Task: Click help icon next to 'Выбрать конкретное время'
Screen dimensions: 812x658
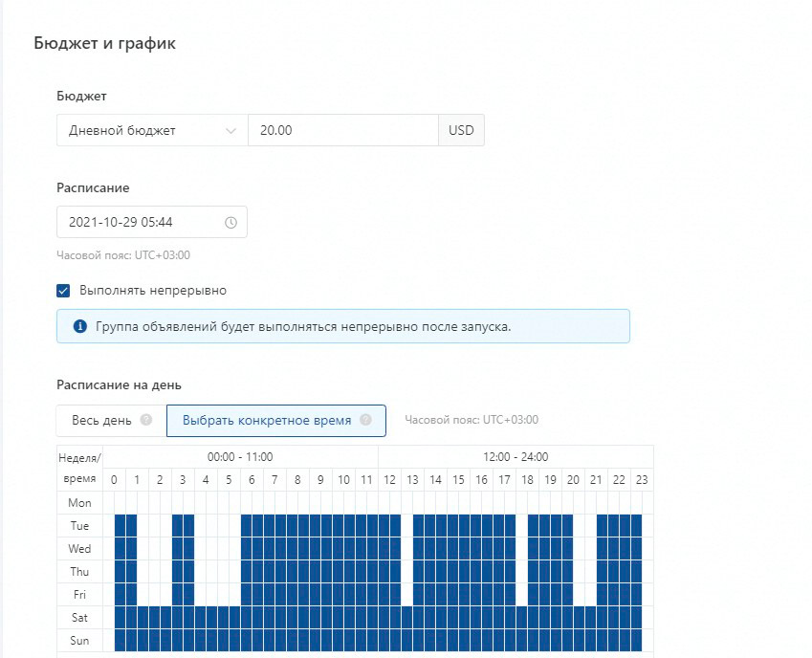Action: point(365,420)
